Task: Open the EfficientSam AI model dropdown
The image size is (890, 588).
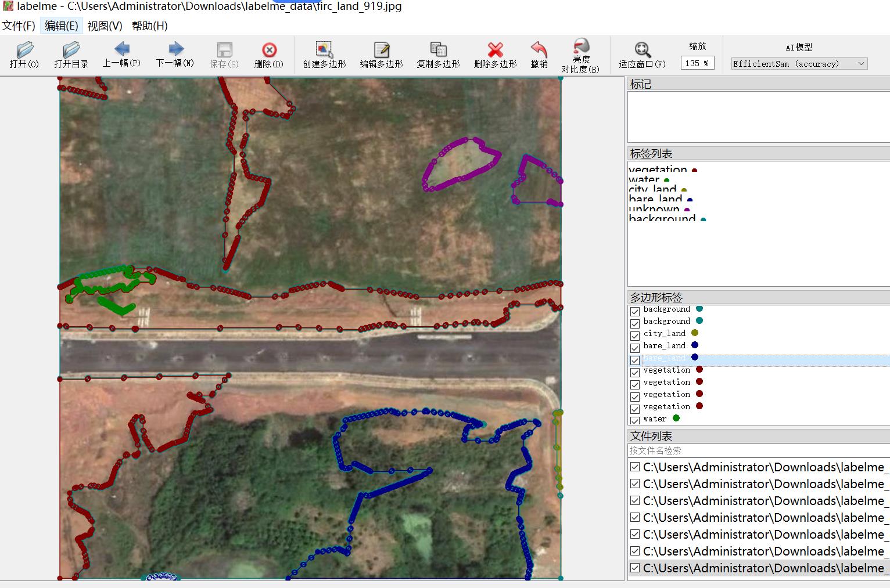Action: pos(799,64)
